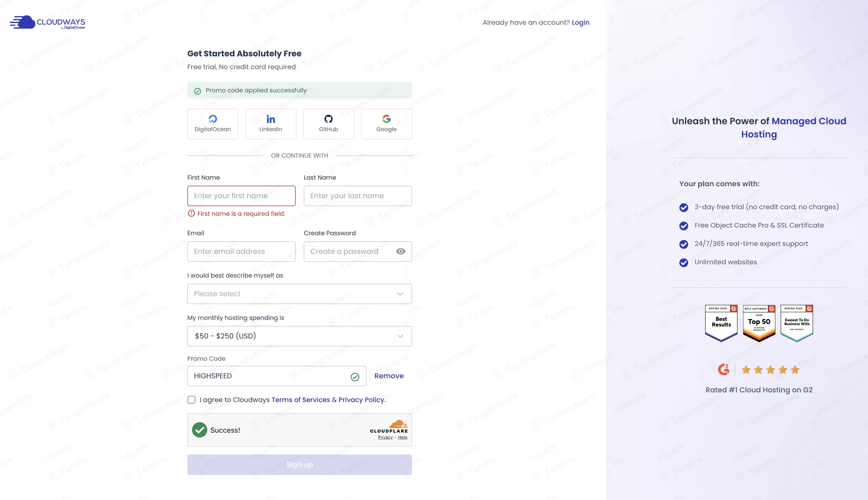Click the Cloudflare Privacy link
The image size is (868, 500).
[385, 437]
